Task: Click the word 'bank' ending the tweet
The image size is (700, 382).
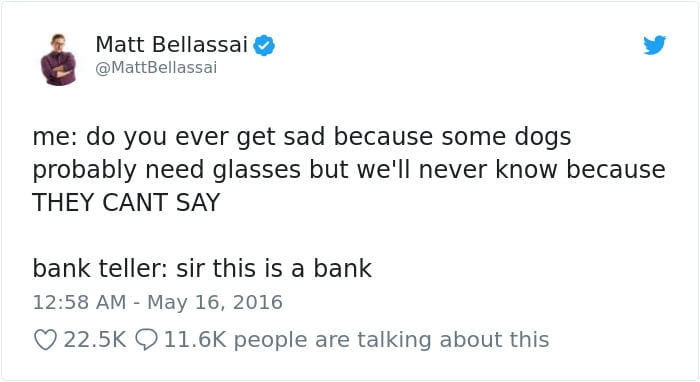Action: click(342, 268)
